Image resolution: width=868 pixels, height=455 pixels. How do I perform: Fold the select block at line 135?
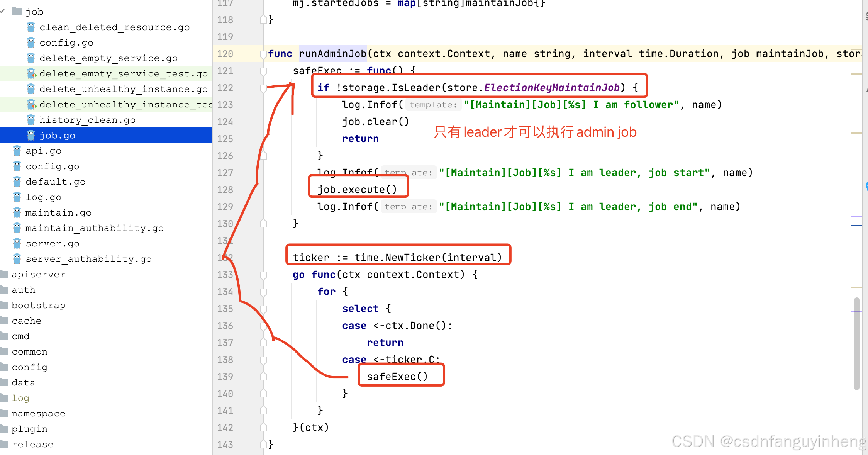click(263, 309)
